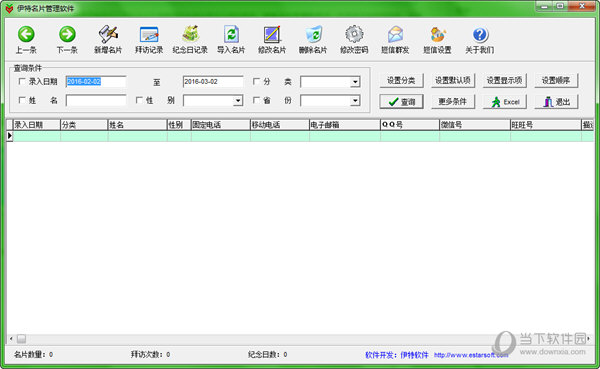Click the 设置显示项 button
The width and height of the screenshot is (600, 369).
[504, 80]
